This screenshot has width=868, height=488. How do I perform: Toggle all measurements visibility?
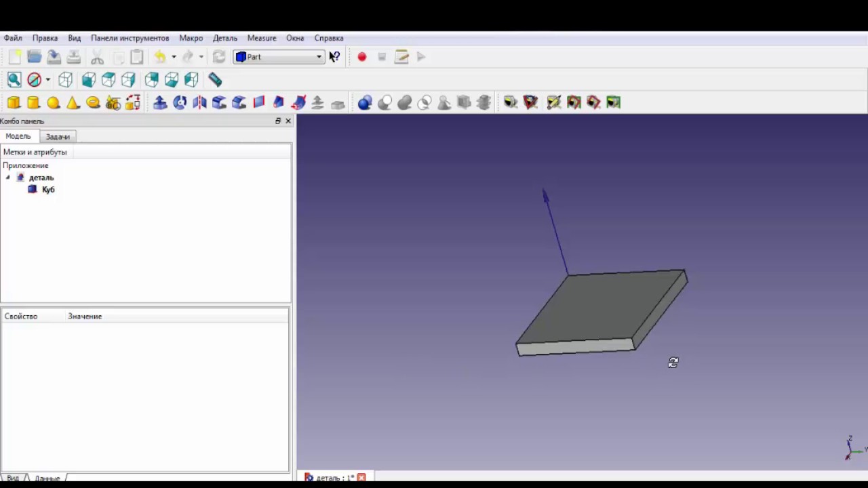coord(574,102)
